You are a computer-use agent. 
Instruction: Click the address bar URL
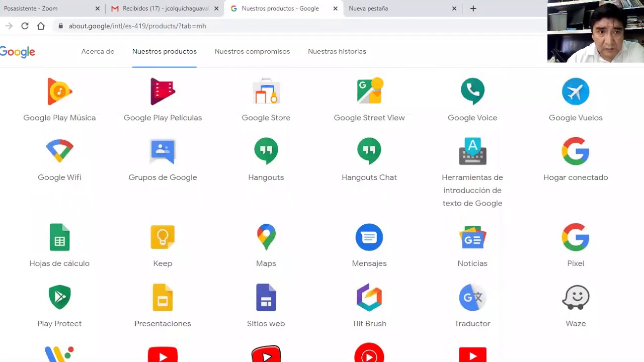[137, 26]
